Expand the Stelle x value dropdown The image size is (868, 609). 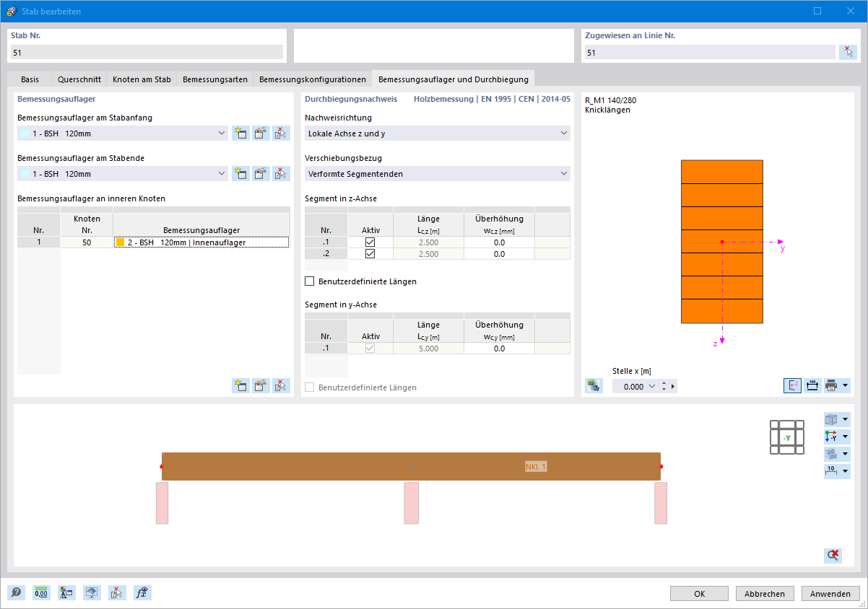pyautogui.click(x=653, y=387)
